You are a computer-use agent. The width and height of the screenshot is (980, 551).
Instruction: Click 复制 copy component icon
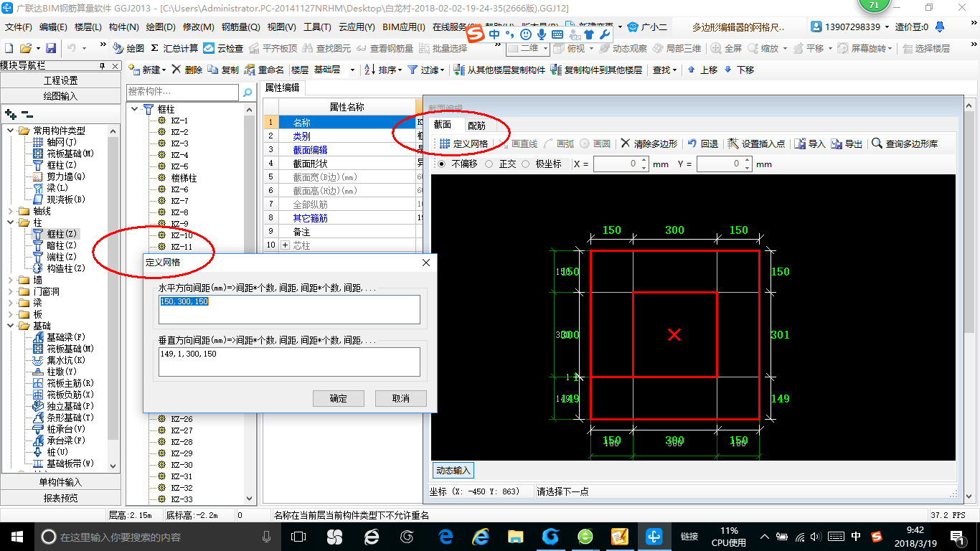tap(223, 70)
